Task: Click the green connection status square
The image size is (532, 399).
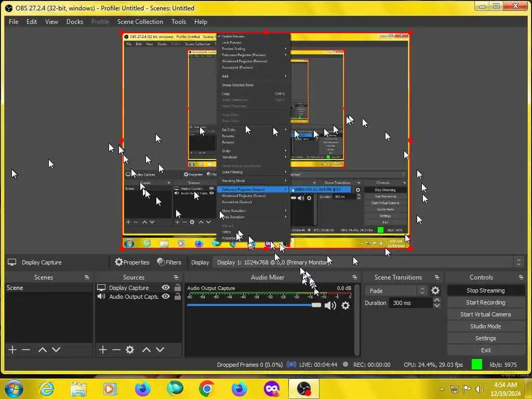Action: point(477,364)
